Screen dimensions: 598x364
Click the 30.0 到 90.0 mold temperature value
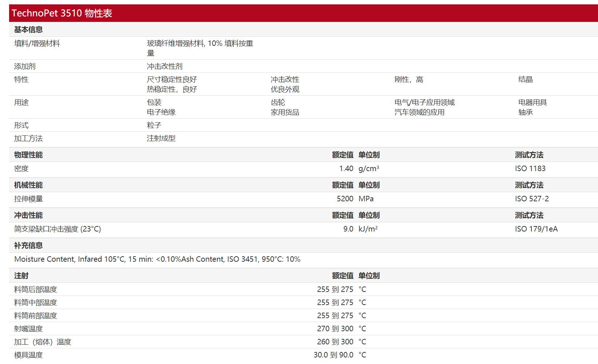point(333,355)
